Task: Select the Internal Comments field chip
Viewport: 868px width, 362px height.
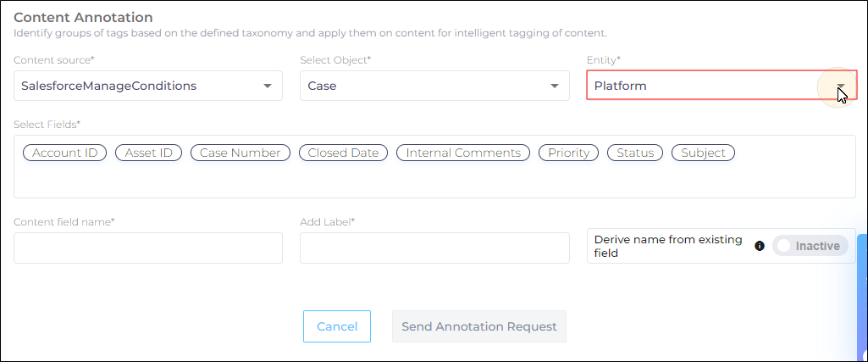Action: (463, 153)
